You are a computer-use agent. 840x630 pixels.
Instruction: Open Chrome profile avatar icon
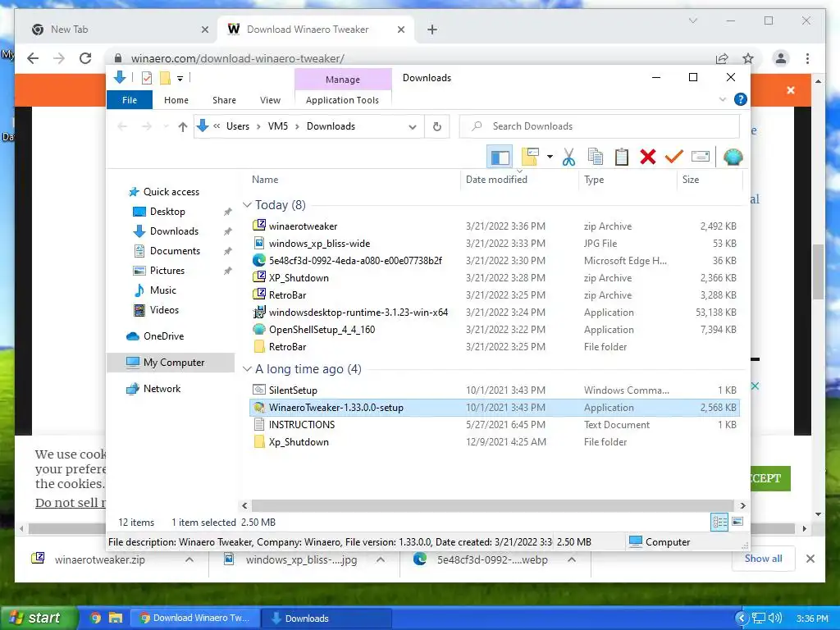pos(781,58)
